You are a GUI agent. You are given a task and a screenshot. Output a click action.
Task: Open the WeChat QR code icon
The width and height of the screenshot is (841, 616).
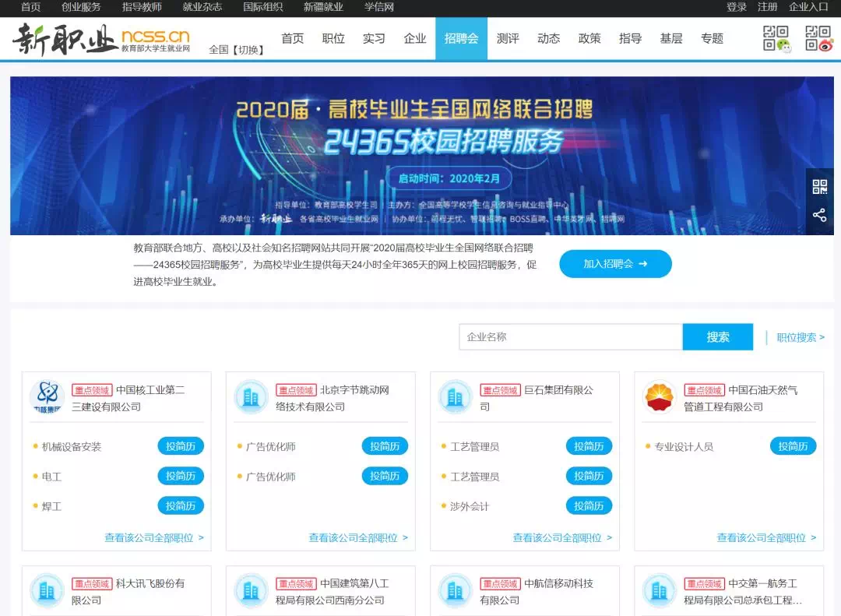coord(777,39)
